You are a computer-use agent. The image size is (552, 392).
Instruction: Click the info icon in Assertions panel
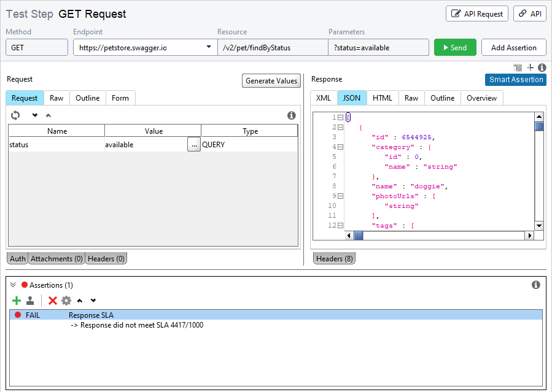tap(536, 285)
